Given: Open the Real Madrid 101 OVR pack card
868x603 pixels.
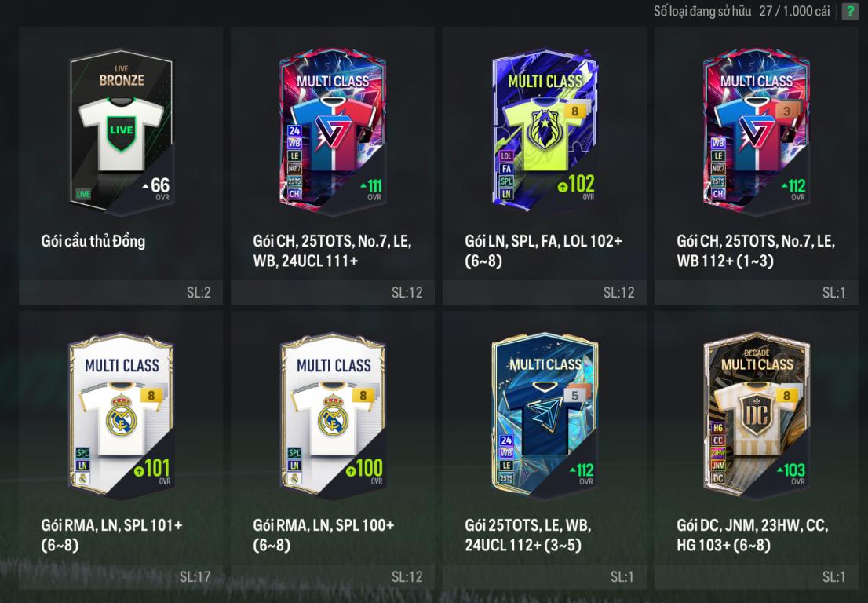Looking at the screenshot, I should click(x=121, y=415).
